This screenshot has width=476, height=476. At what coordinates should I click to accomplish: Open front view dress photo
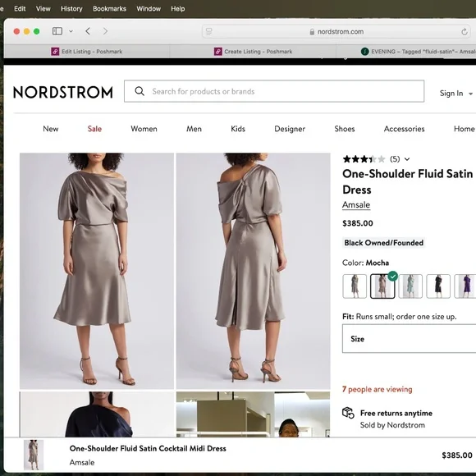pyautogui.click(x=97, y=271)
